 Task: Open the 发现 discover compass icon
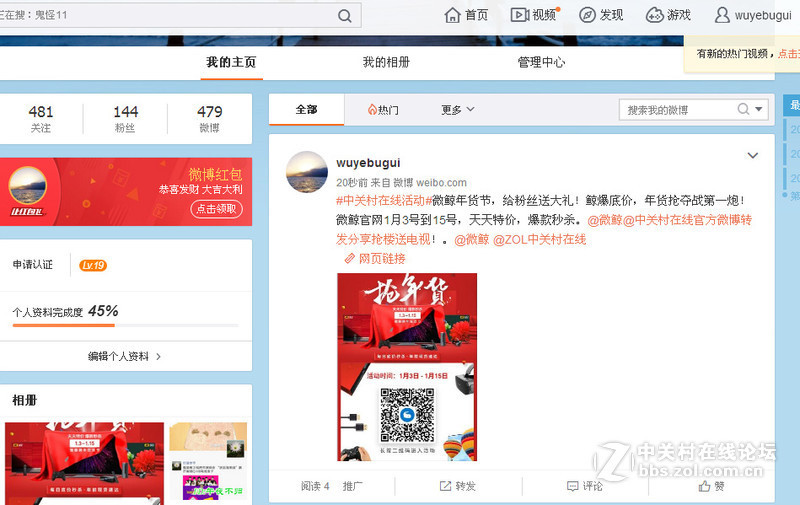(587, 15)
